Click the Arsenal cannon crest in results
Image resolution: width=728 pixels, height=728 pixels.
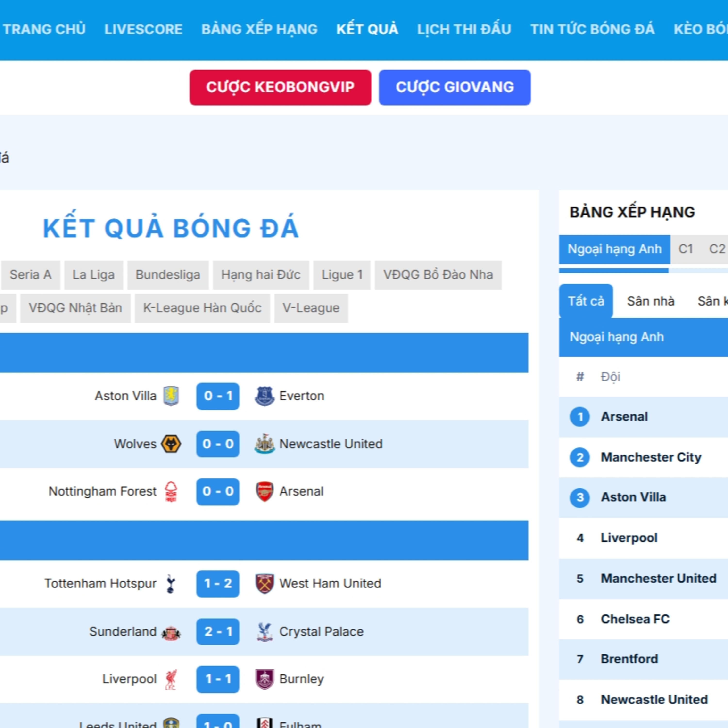[265, 491]
